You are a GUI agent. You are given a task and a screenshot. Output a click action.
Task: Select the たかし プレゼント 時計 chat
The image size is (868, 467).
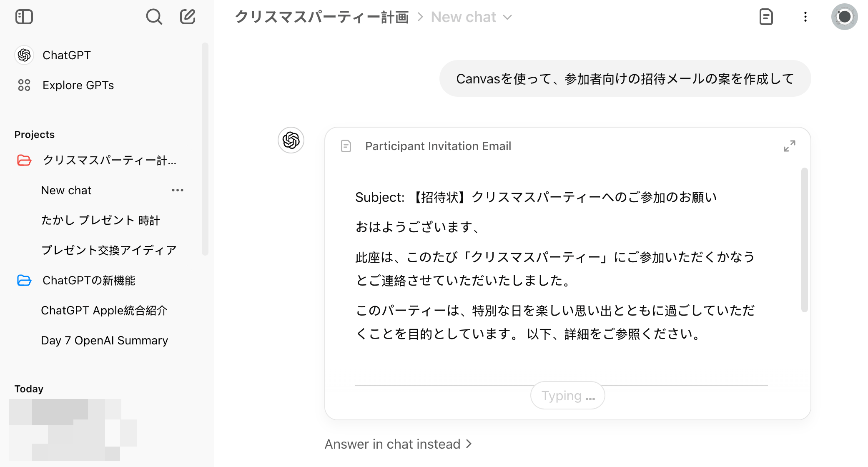(100, 220)
